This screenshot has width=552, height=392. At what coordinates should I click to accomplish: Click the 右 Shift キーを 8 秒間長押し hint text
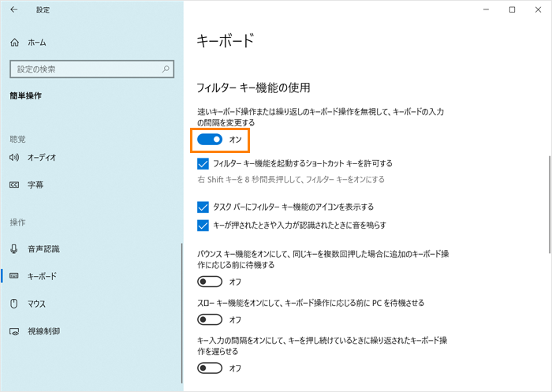pos(291,180)
